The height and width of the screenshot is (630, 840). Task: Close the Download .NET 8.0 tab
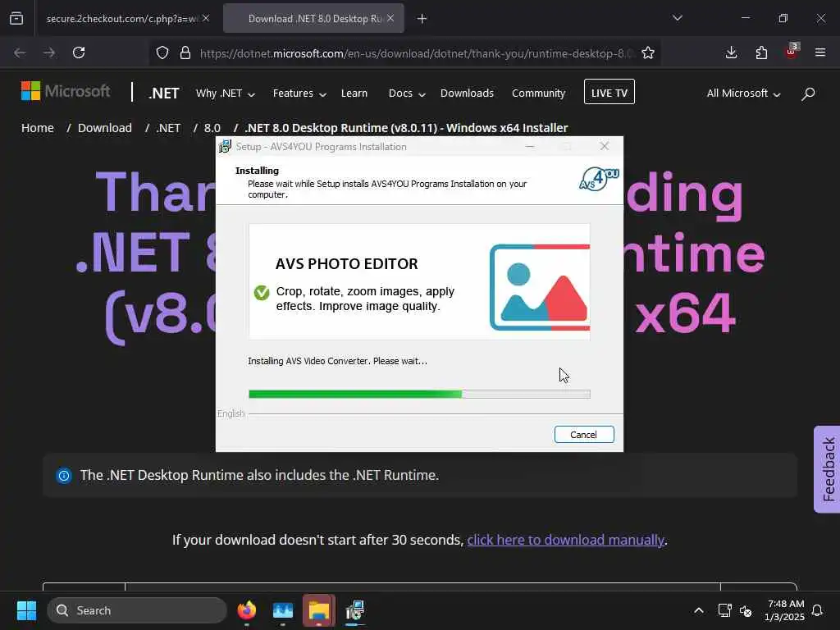point(390,19)
